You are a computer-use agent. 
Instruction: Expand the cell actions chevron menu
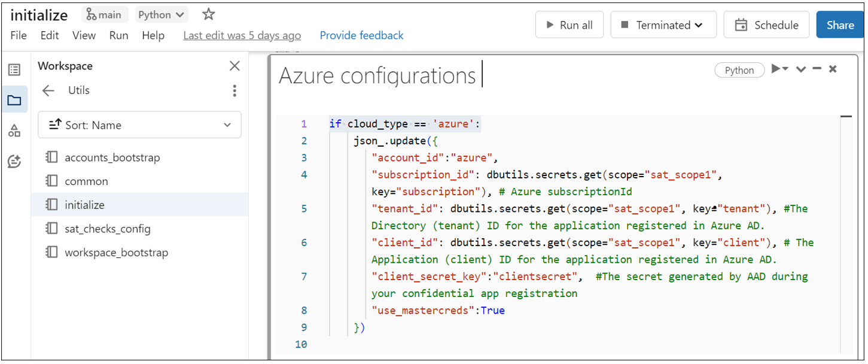coord(802,69)
